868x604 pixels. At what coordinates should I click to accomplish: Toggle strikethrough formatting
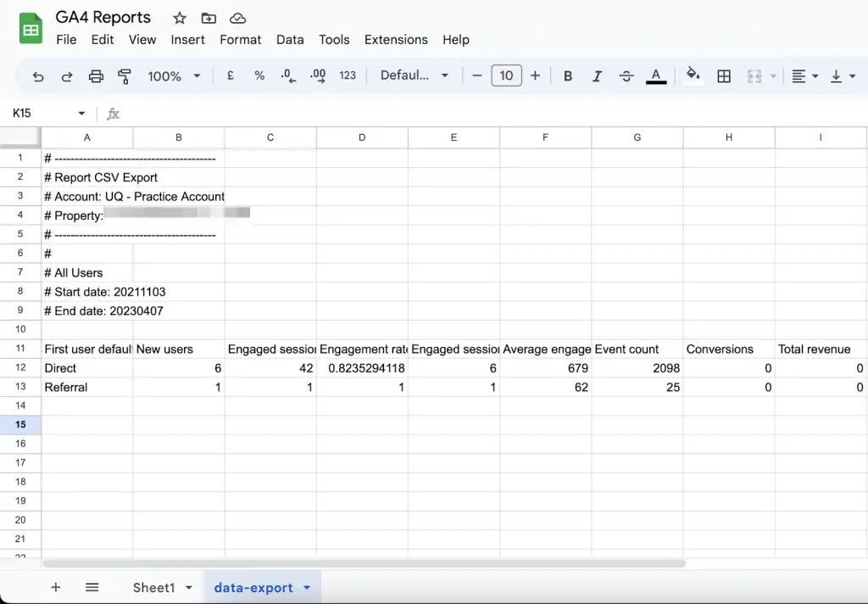tap(626, 75)
